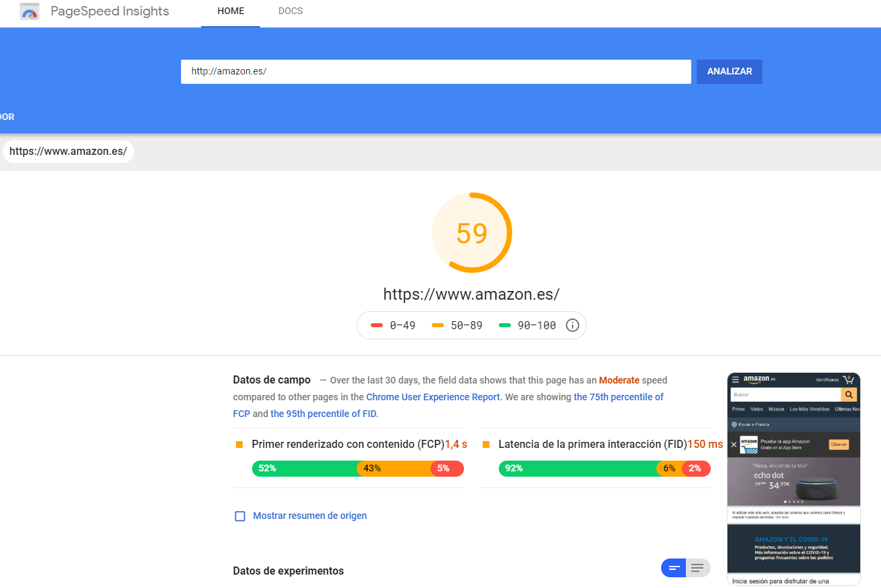Click the orange FCP square indicator
This screenshot has height=588, width=881.
click(239, 444)
